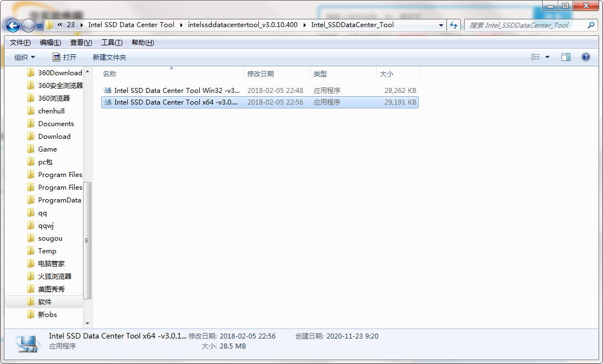Expand the view options dropdown arrow
Image resolution: width=603 pixels, height=364 pixels.
pos(548,57)
